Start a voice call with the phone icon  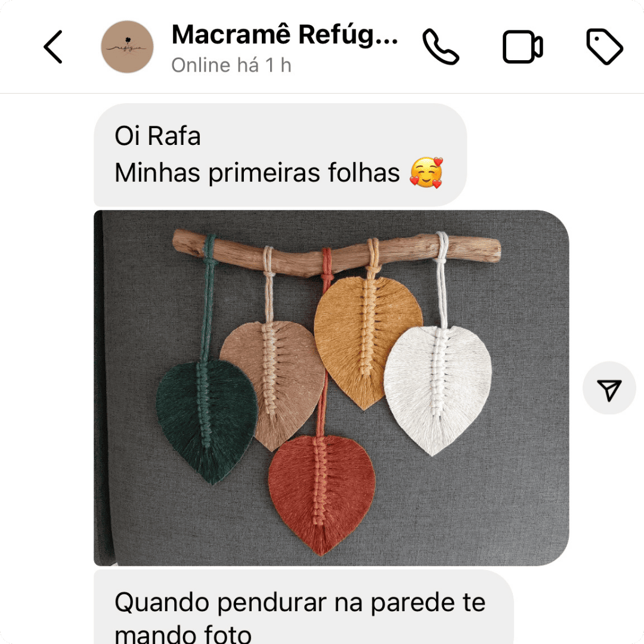coord(441,47)
